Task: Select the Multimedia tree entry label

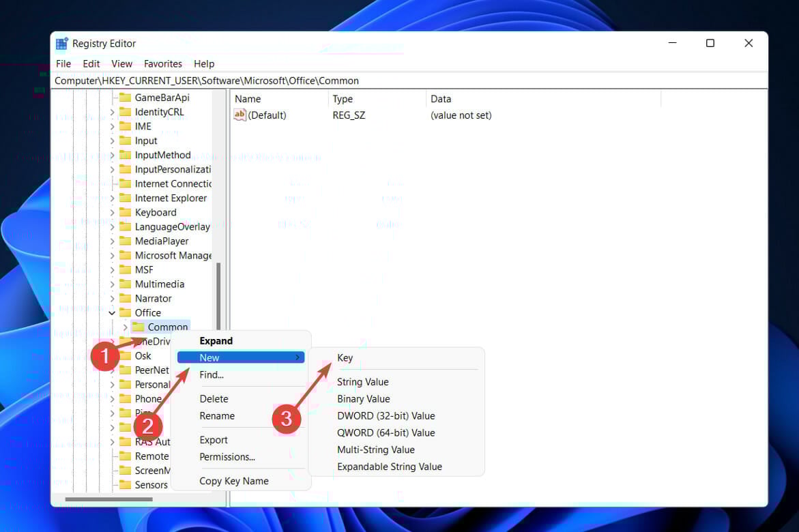Action: click(160, 284)
